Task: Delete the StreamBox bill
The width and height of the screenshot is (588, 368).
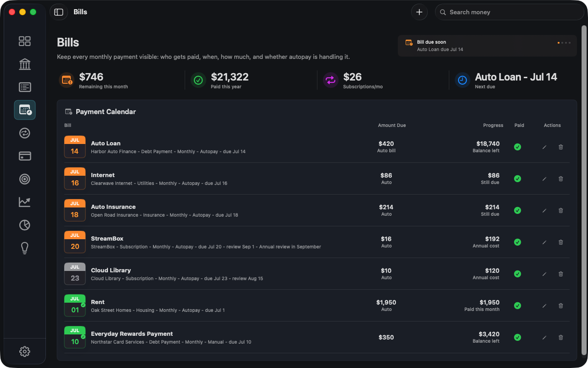Action: point(560,242)
